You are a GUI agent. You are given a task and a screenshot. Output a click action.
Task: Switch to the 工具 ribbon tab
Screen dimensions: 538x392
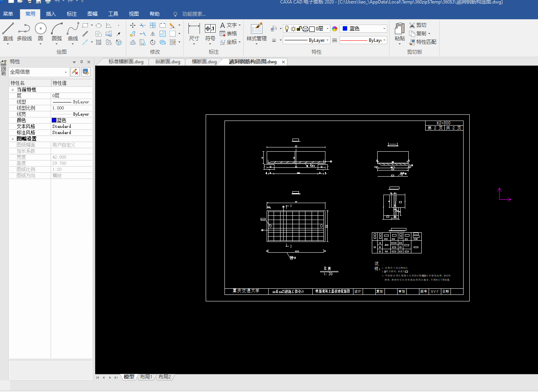[x=113, y=14]
